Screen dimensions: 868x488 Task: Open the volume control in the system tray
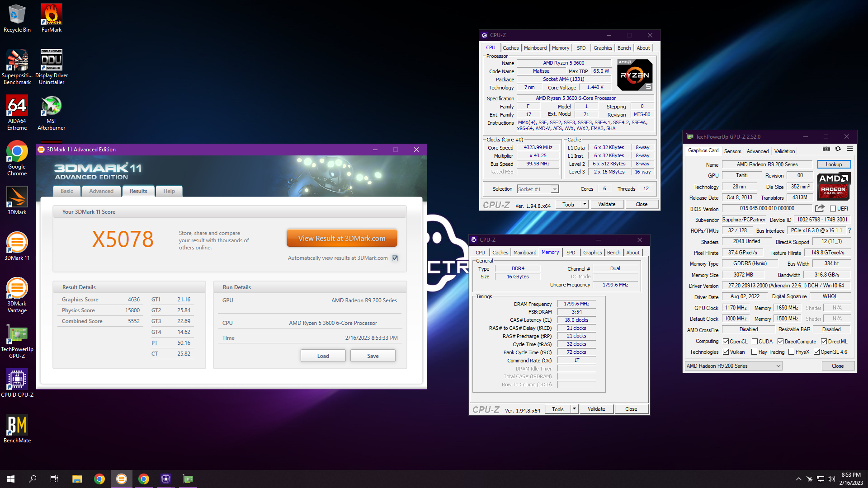[x=831, y=479]
